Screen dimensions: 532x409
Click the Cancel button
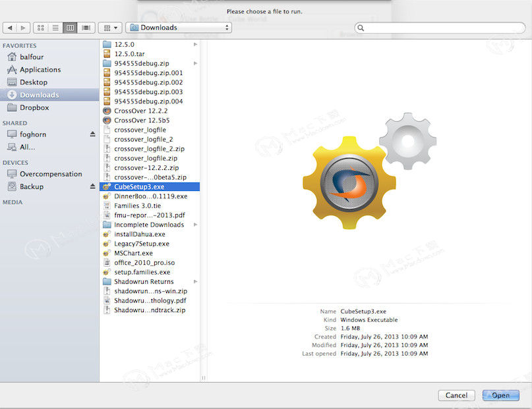tap(456, 395)
